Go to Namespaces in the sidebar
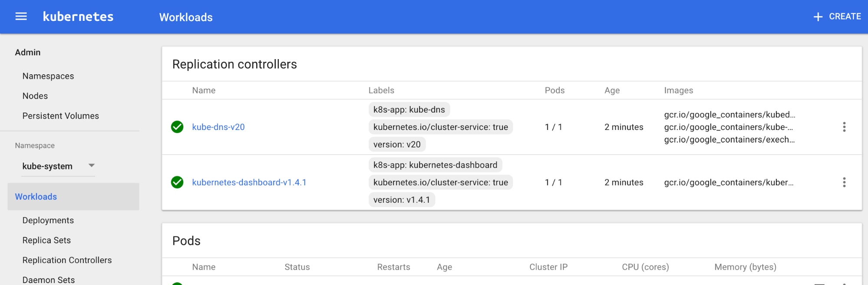Screen dimensions: 868x285 pos(48,76)
